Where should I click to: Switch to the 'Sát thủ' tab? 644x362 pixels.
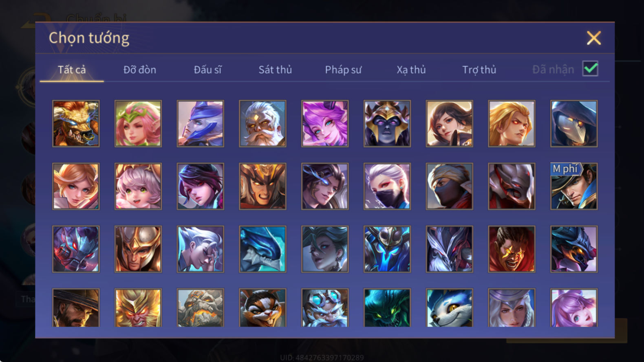coord(275,70)
